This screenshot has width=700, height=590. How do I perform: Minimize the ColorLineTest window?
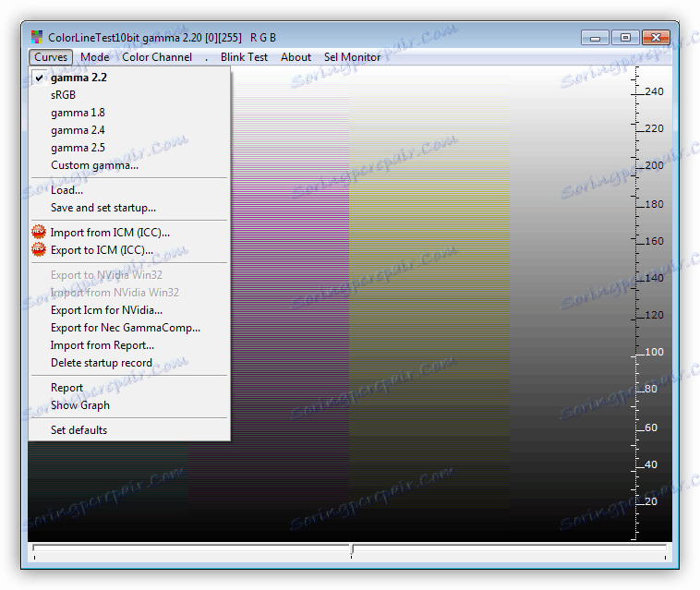[595, 38]
